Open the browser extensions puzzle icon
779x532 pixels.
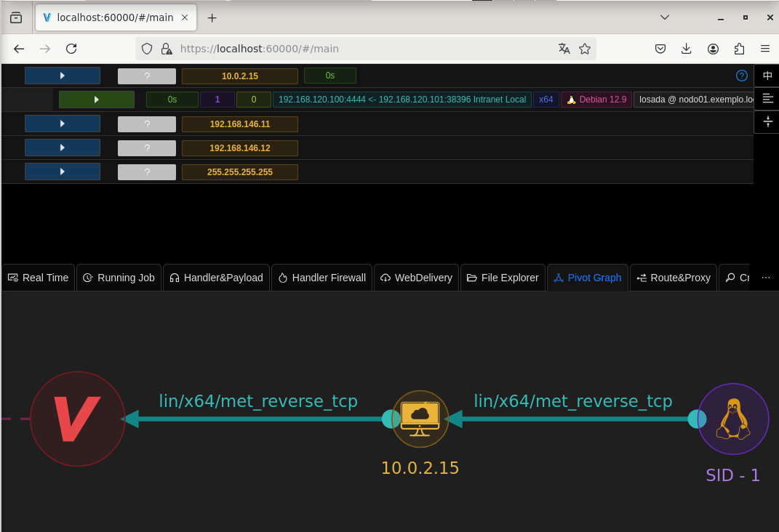[x=739, y=49]
